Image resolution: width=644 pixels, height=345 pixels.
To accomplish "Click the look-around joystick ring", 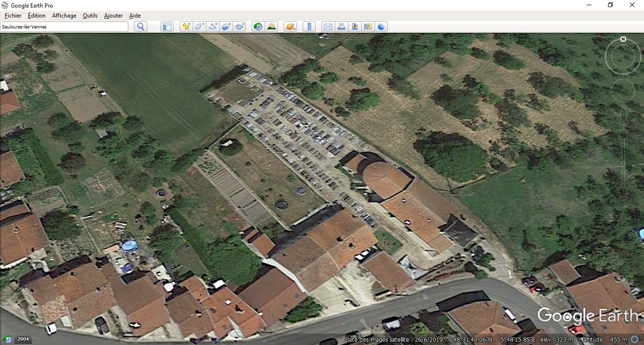I will point(623,56).
